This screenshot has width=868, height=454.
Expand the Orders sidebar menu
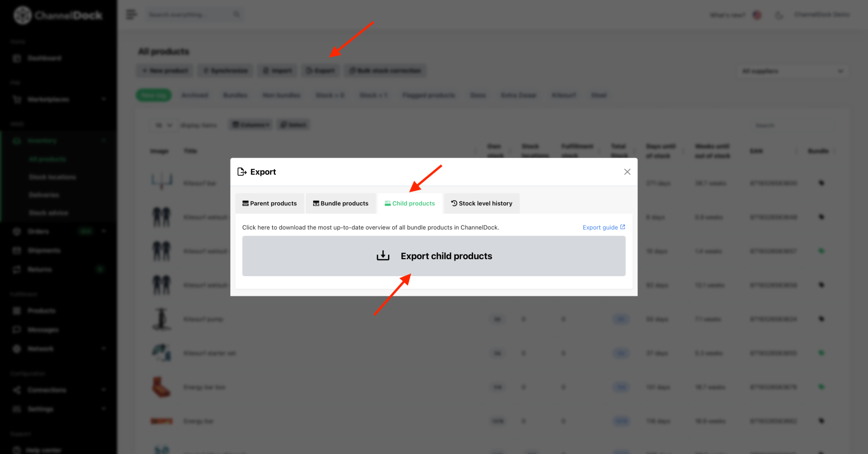[x=104, y=231]
